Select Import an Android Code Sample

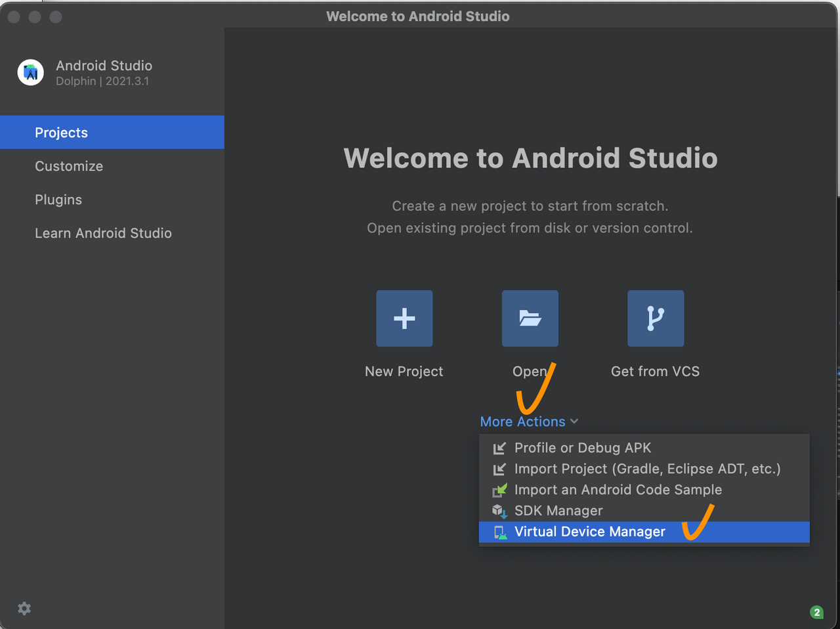click(644, 490)
